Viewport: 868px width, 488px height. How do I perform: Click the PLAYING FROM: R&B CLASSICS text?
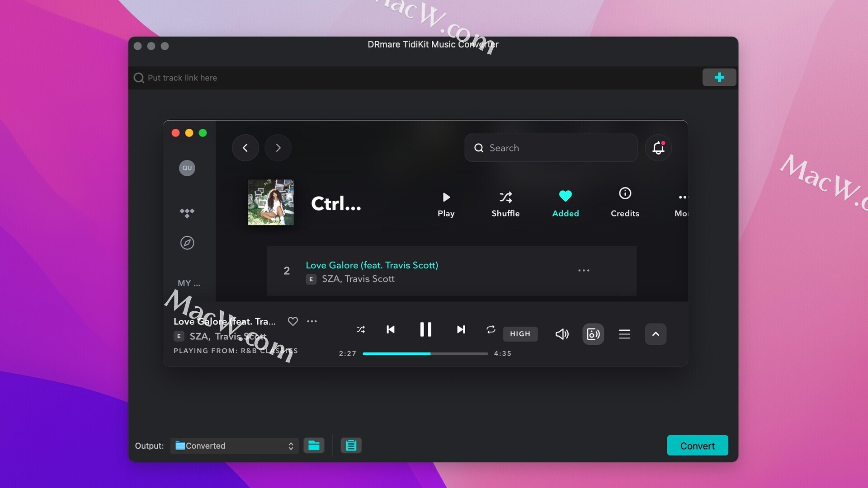(236, 351)
